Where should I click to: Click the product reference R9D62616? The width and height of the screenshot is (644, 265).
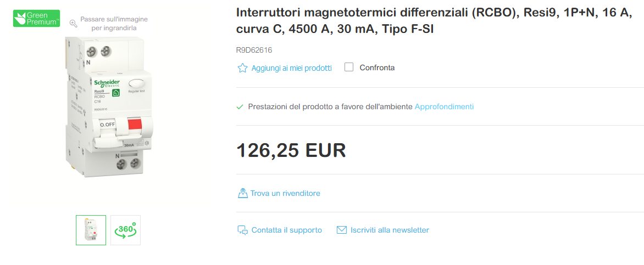point(254,50)
